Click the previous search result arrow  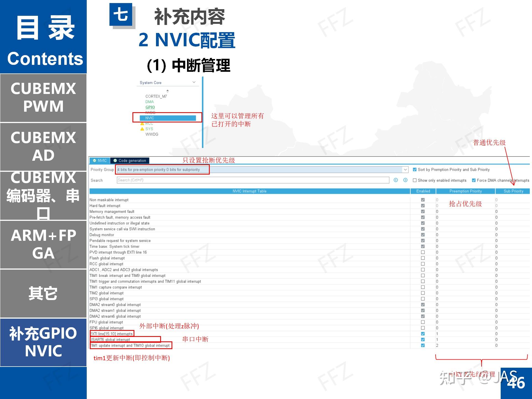396,180
